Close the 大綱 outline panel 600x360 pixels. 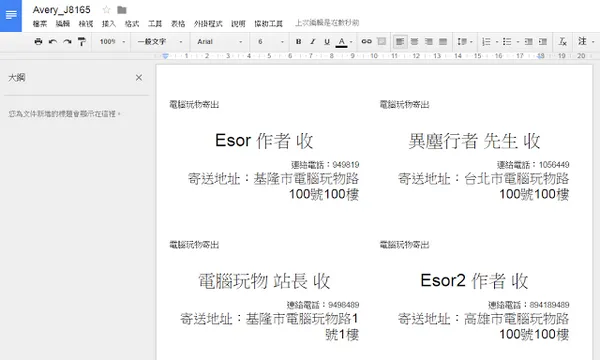click(x=139, y=78)
